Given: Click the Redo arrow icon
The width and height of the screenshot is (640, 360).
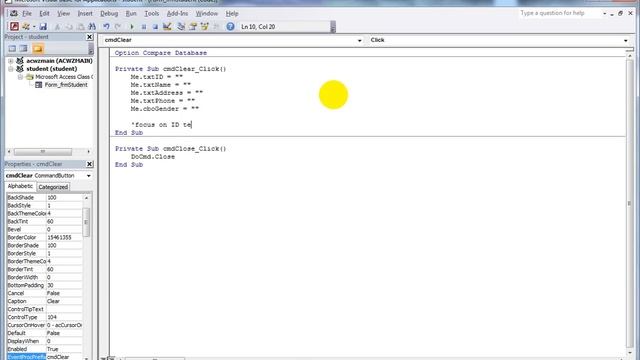Looking at the screenshot, I should (x=118, y=27).
